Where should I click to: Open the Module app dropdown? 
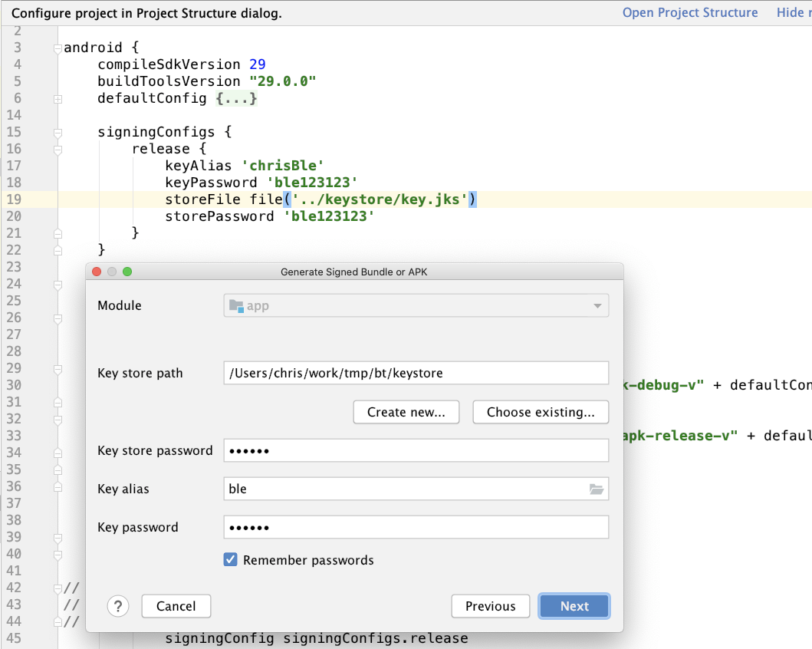pos(416,305)
